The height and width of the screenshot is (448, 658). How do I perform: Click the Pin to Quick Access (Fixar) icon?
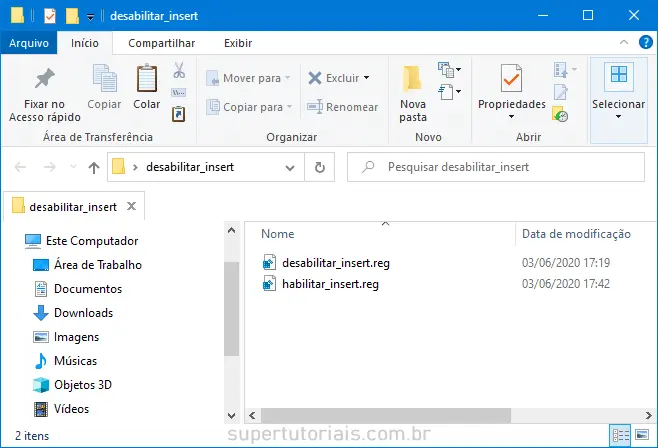pos(44,79)
